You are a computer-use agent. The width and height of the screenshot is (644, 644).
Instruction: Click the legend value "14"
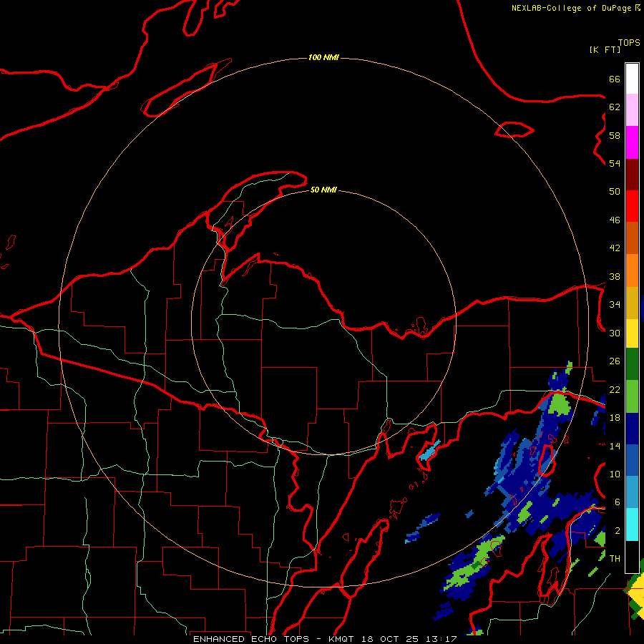coord(615,446)
